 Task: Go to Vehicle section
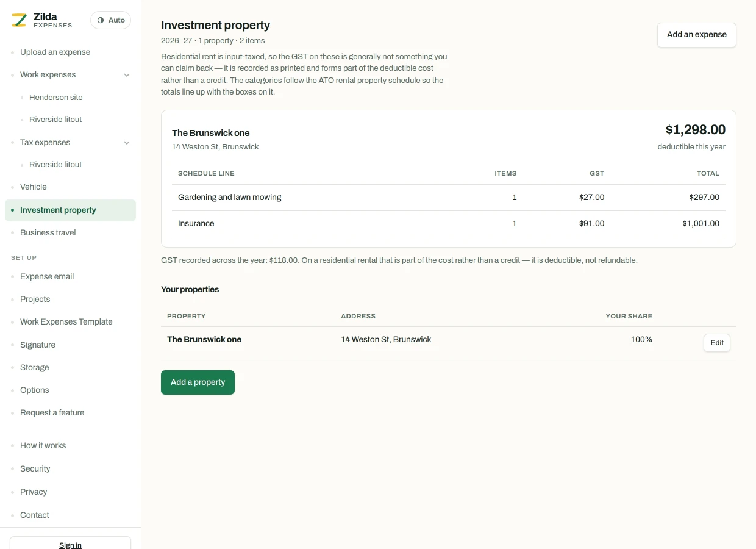click(33, 187)
